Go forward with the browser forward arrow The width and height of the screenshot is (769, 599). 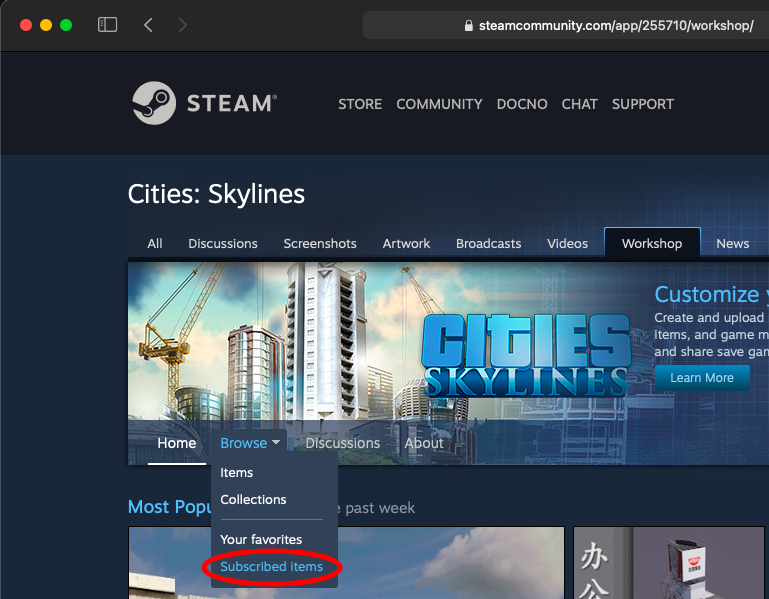(x=182, y=25)
